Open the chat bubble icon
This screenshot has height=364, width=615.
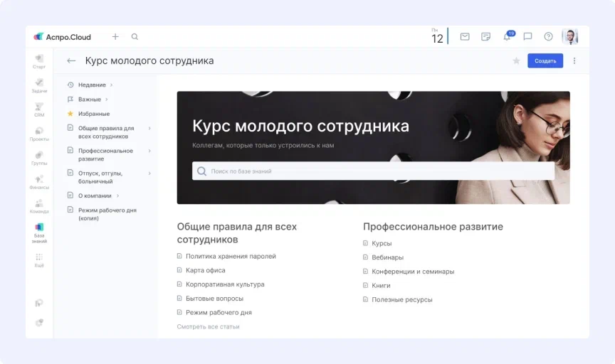point(527,36)
